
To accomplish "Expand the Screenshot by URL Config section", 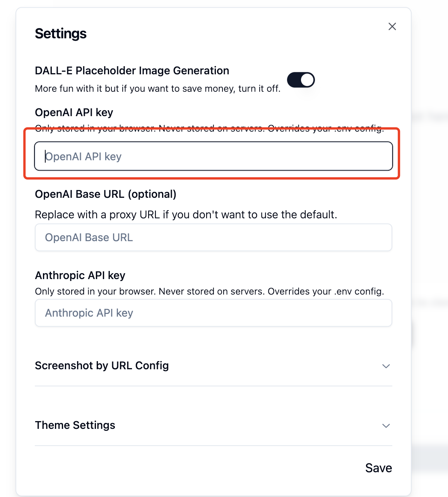I will pos(214,365).
